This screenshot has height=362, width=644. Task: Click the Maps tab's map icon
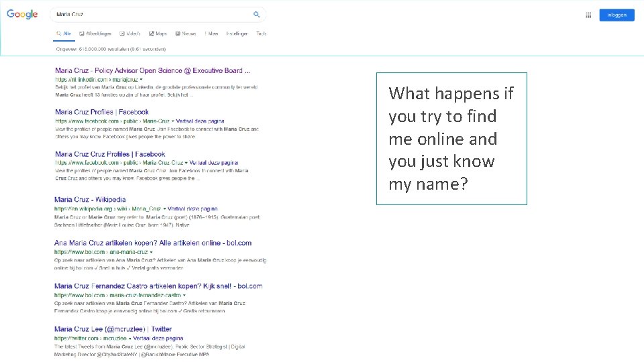[152, 34]
